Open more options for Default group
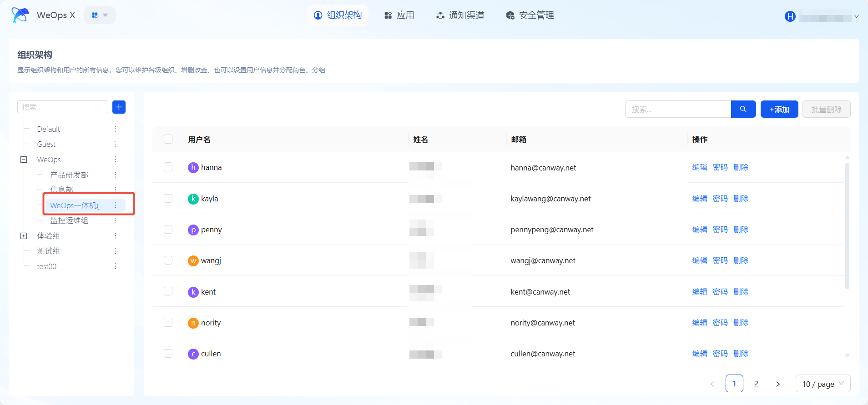The height and width of the screenshot is (405, 868). pyautogui.click(x=115, y=129)
